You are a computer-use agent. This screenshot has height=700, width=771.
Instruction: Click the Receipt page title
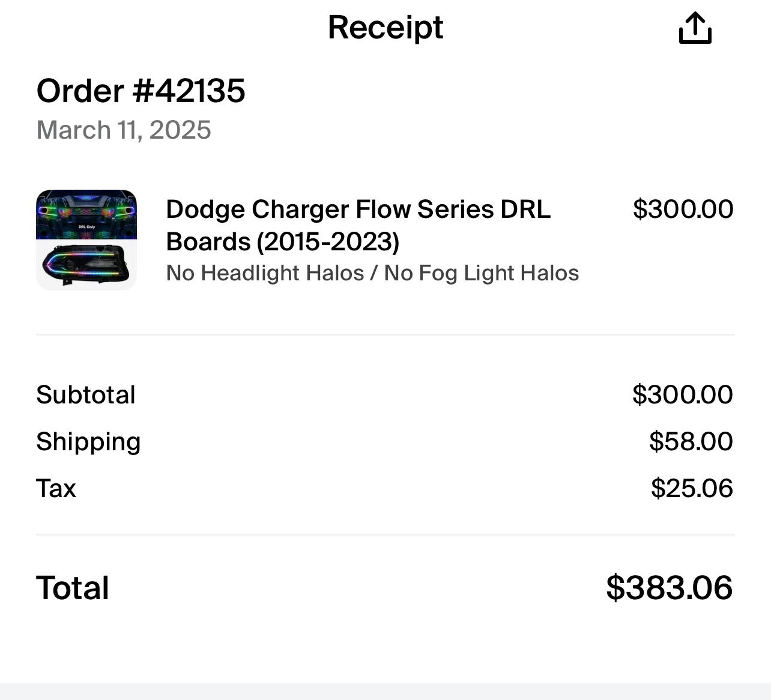385,28
